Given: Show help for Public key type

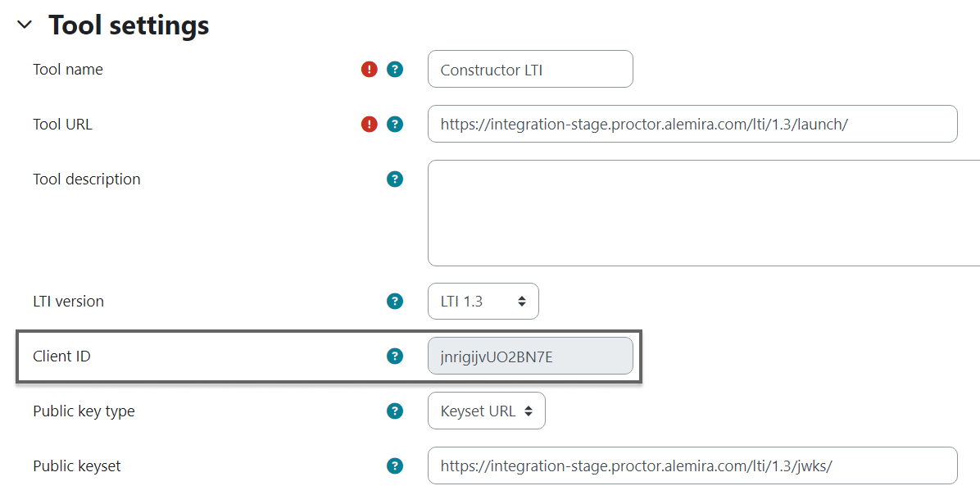Looking at the screenshot, I should 395,411.
